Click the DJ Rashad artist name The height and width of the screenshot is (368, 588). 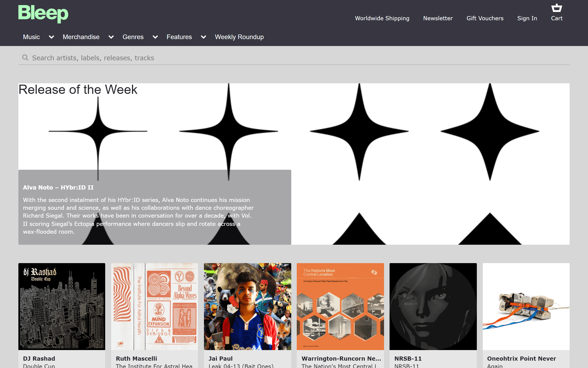[x=39, y=359]
